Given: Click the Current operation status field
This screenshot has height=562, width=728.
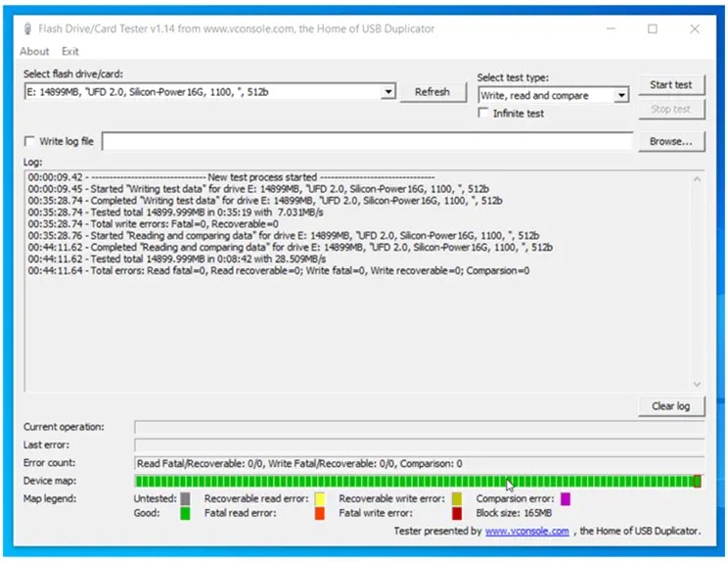Looking at the screenshot, I should [x=419, y=427].
